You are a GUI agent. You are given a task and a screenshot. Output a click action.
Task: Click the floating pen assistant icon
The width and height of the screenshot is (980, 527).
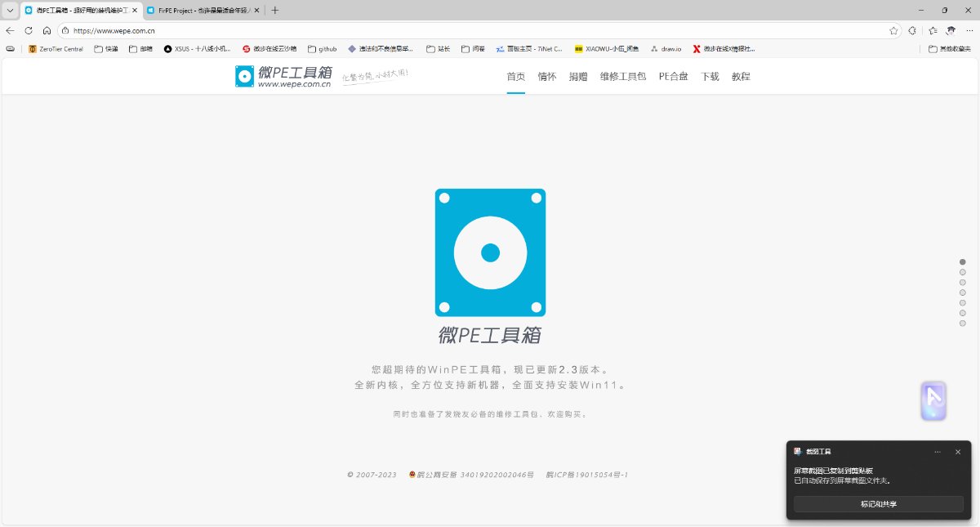pos(933,402)
